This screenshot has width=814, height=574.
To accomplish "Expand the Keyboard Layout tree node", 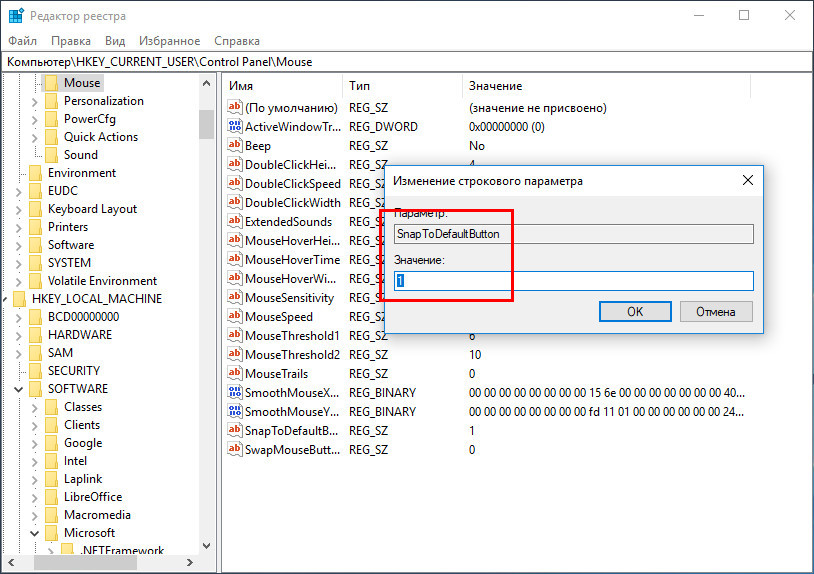I will click(x=18, y=210).
